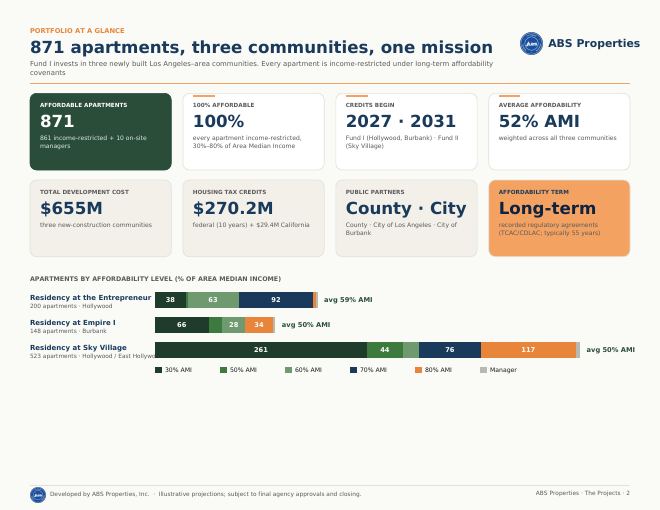660x510 pixels.
Task: Select the 30% AMI legend swatch
Action: click(x=158, y=370)
